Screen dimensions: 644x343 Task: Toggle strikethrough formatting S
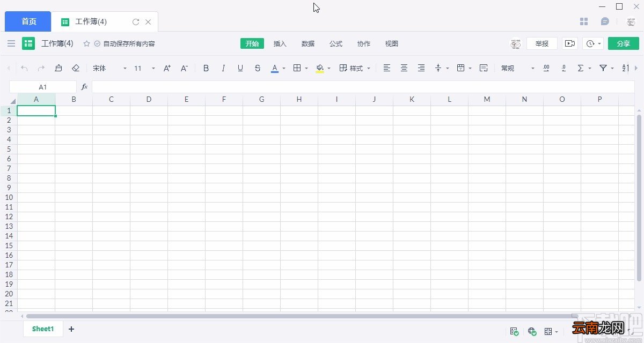pos(258,68)
